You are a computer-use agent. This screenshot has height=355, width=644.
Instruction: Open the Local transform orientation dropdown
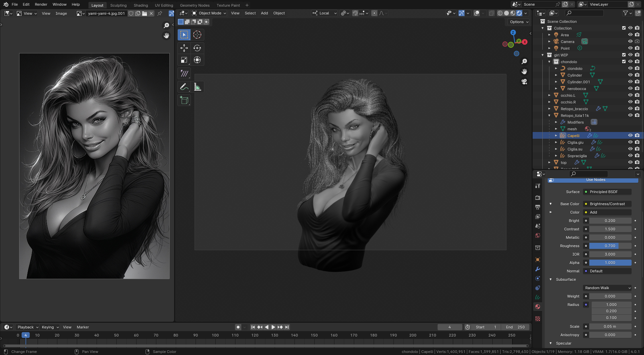[325, 13]
